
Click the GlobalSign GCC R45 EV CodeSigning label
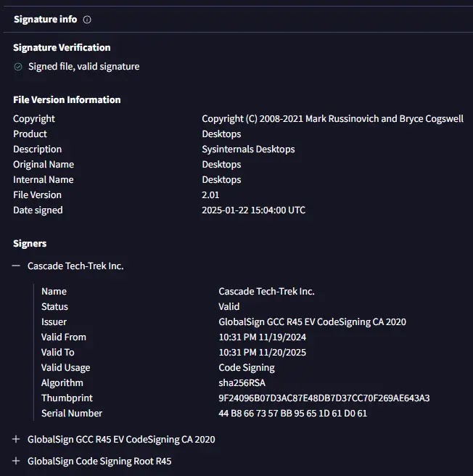(x=121, y=439)
